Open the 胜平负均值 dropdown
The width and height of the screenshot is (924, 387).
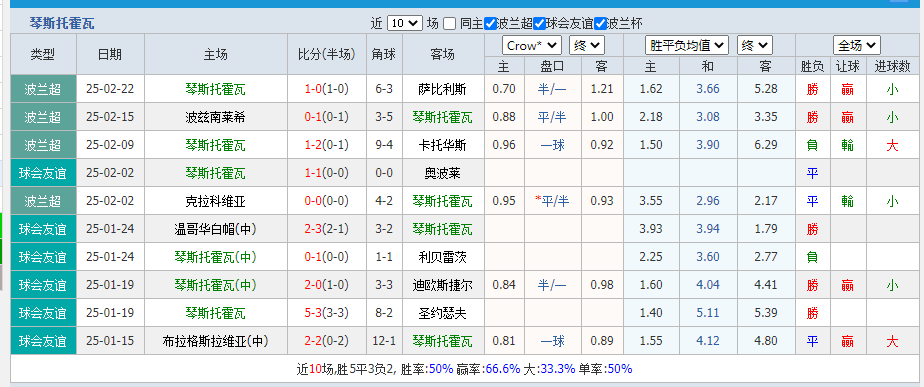[x=687, y=45]
